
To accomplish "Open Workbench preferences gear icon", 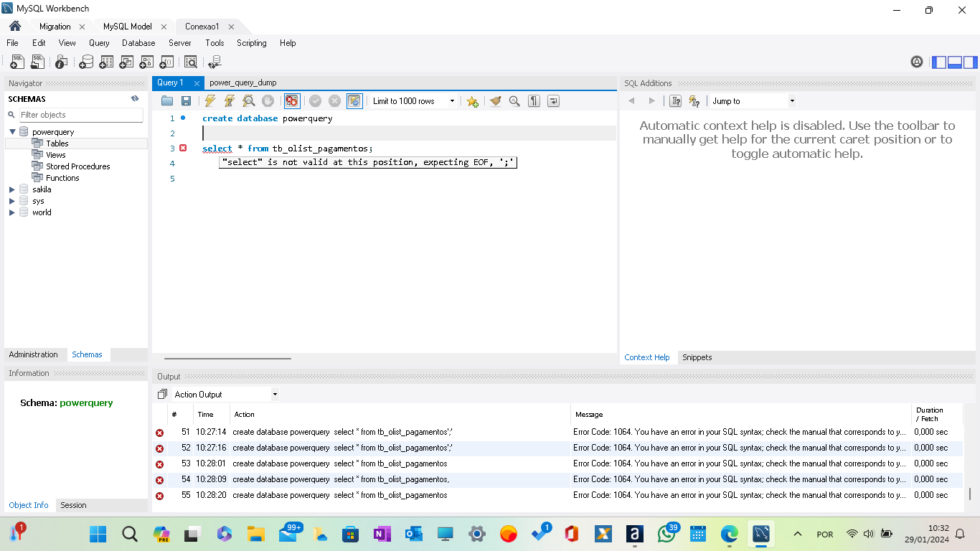I will point(917,62).
